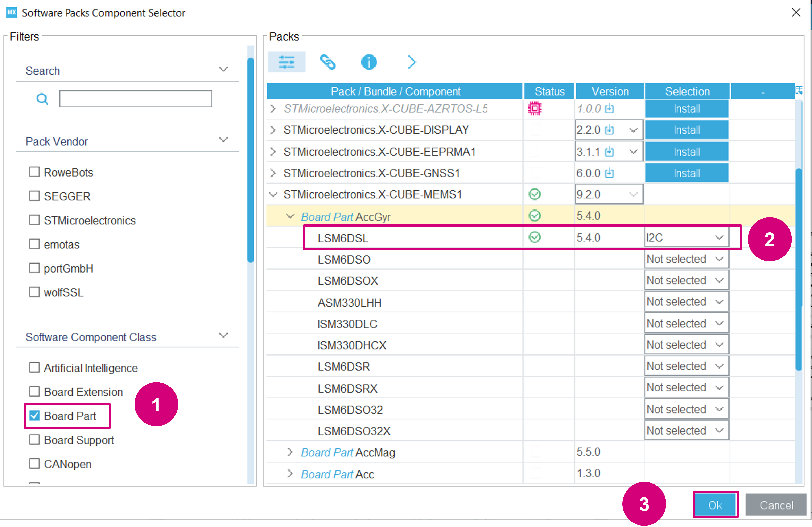The height and width of the screenshot is (527, 812).
Task: Click download icon beside version 1.0.0
Action: click(x=609, y=108)
